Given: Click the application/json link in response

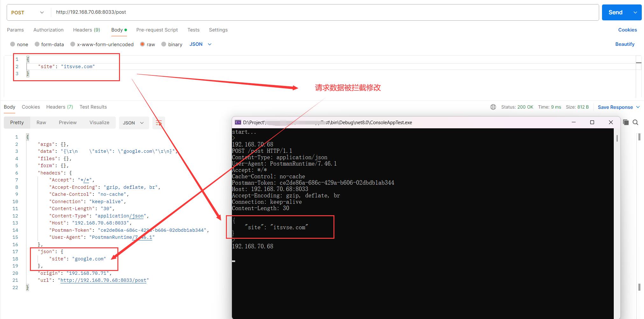Looking at the screenshot, I should 121,216.
